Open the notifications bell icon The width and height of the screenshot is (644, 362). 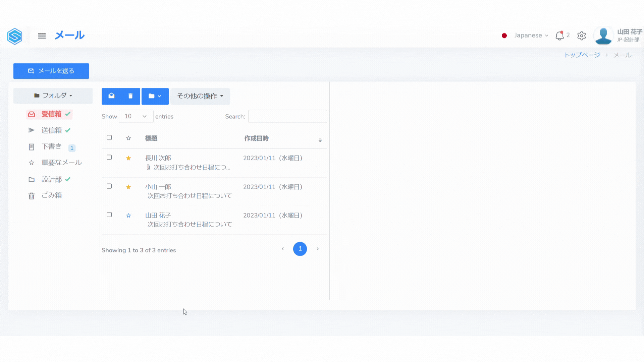[x=559, y=36]
